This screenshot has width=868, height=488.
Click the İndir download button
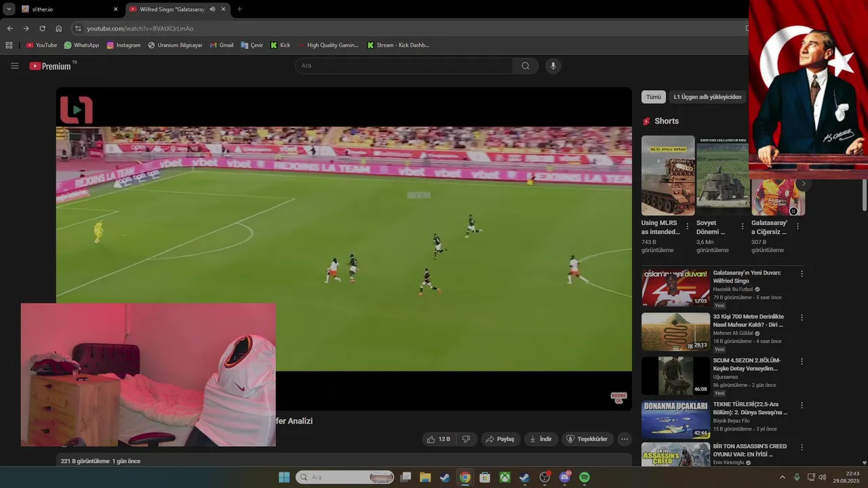tap(540, 439)
